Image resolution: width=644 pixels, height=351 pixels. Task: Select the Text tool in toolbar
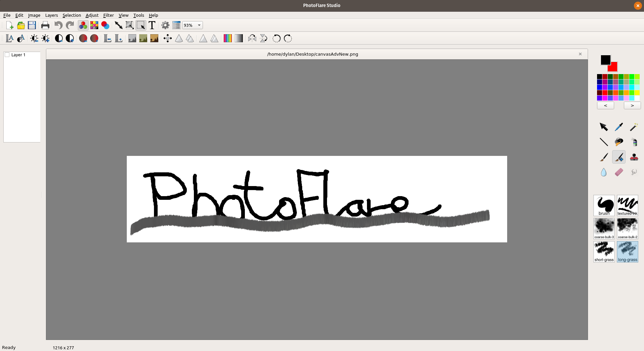pyautogui.click(x=152, y=25)
